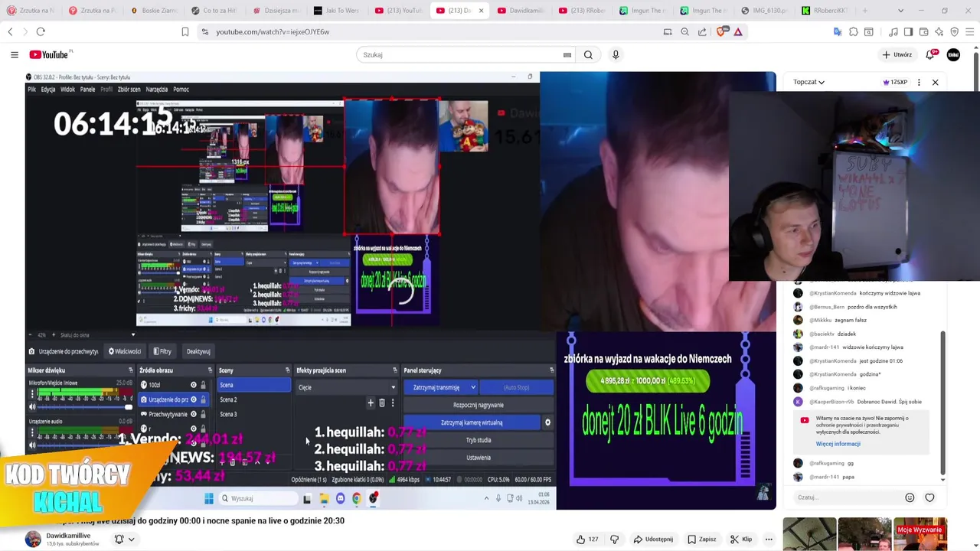Open the Dawidkamillive channel name link

tap(68, 536)
